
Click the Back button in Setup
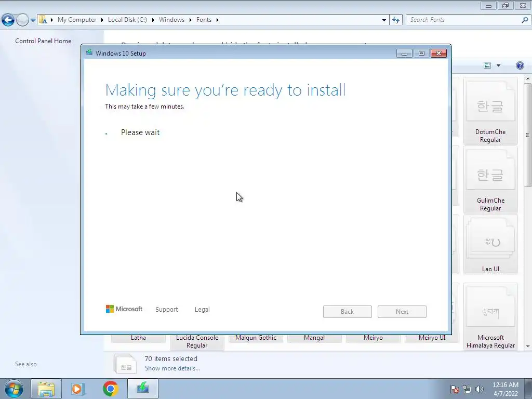[x=348, y=312]
